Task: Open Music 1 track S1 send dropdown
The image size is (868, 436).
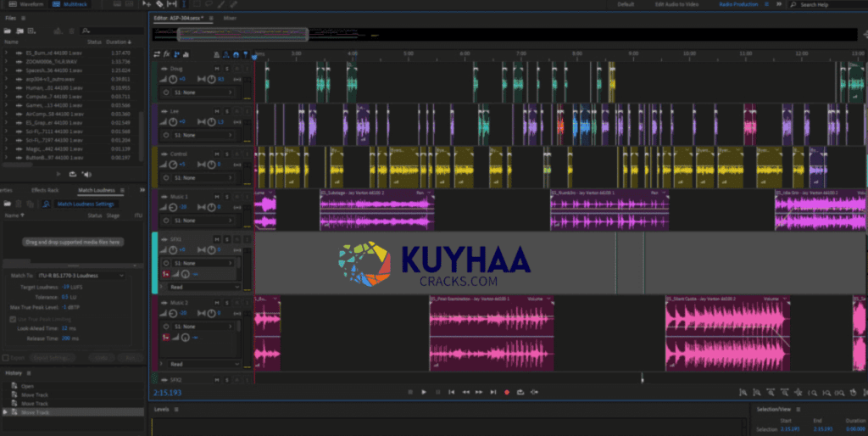Action: 203,221
